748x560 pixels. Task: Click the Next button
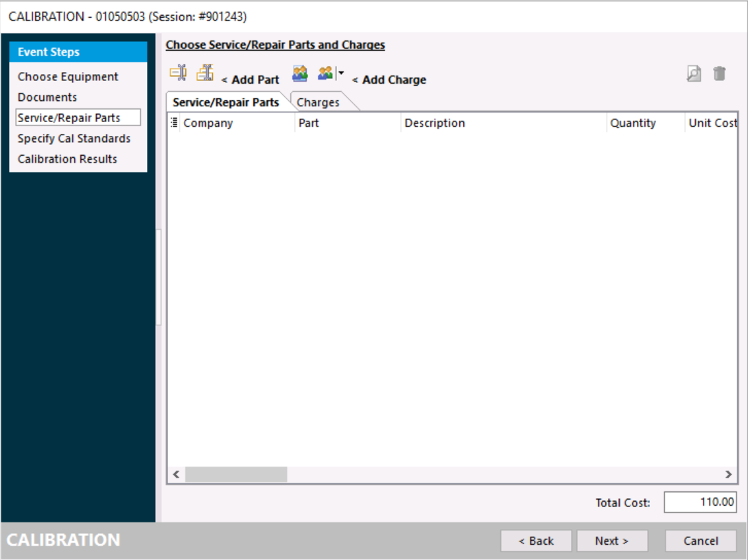tap(611, 541)
